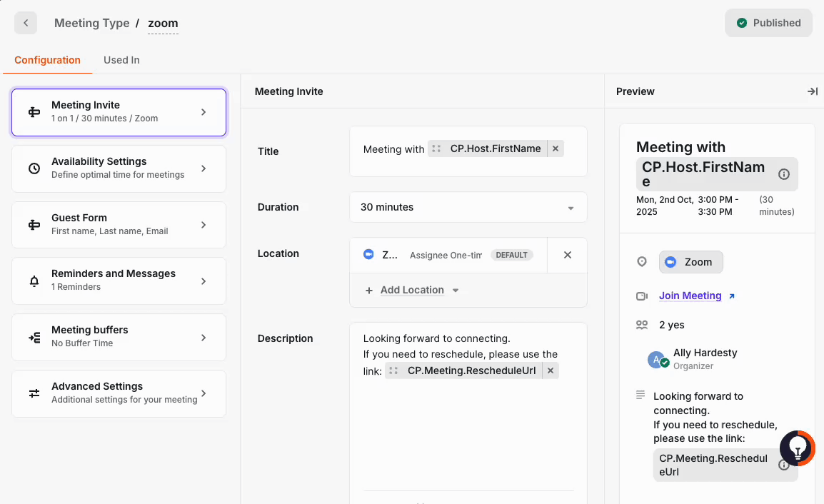Switch to the Used In tab
The image size is (824, 504).
pyautogui.click(x=121, y=60)
